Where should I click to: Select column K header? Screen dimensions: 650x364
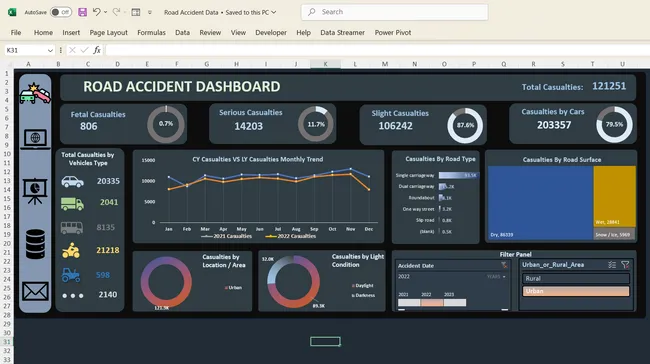[x=325, y=64]
